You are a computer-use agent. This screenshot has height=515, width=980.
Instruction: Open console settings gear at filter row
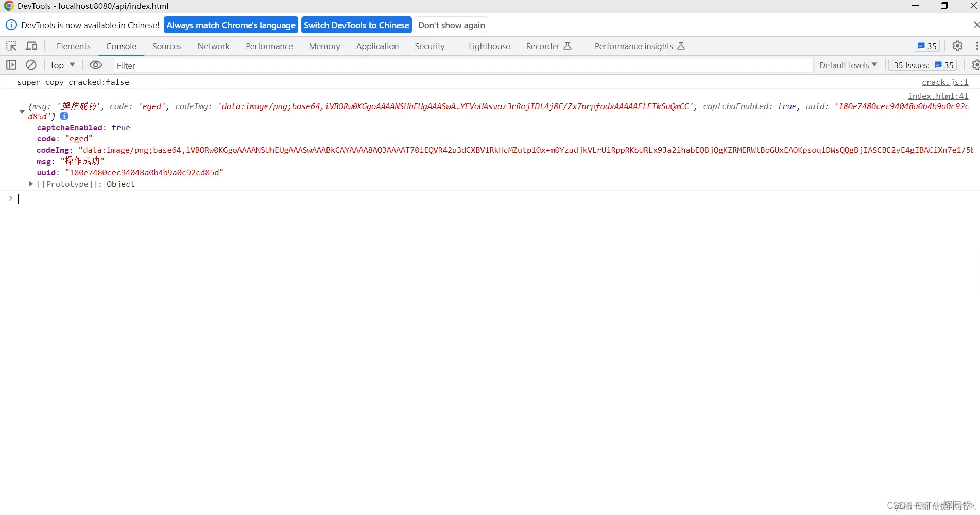point(975,65)
